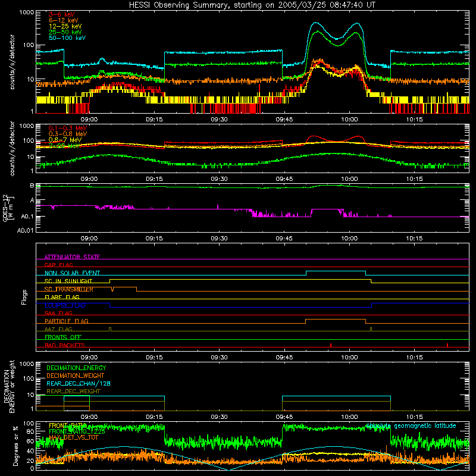Select the B level tick on GOES plot
The image size is (476, 476).
(32, 186)
